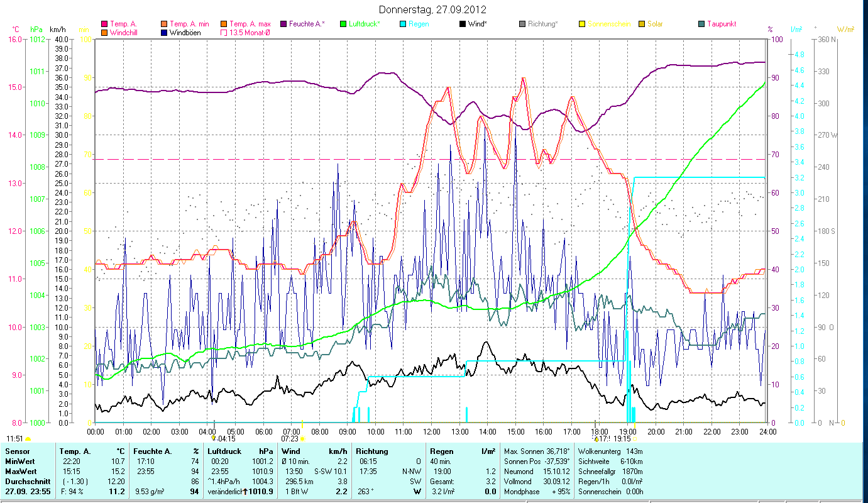
Task: Click the Feuchte A. table header
Action: (153, 451)
